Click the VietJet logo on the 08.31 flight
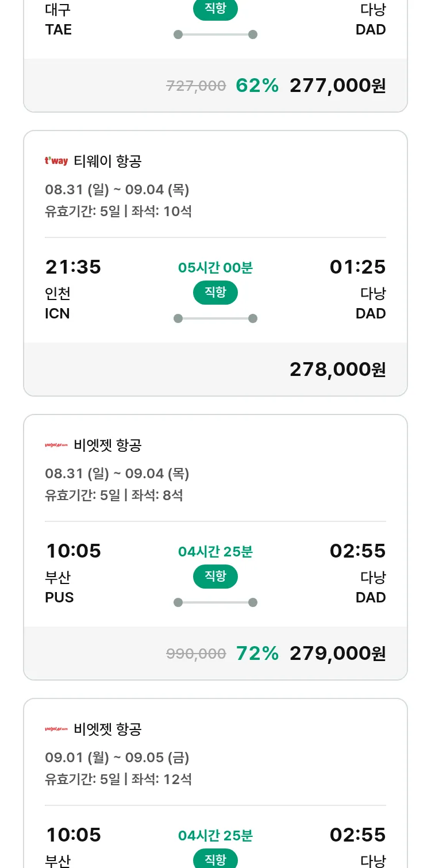Screen dimensions: 431x868 (x=56, y=445)
